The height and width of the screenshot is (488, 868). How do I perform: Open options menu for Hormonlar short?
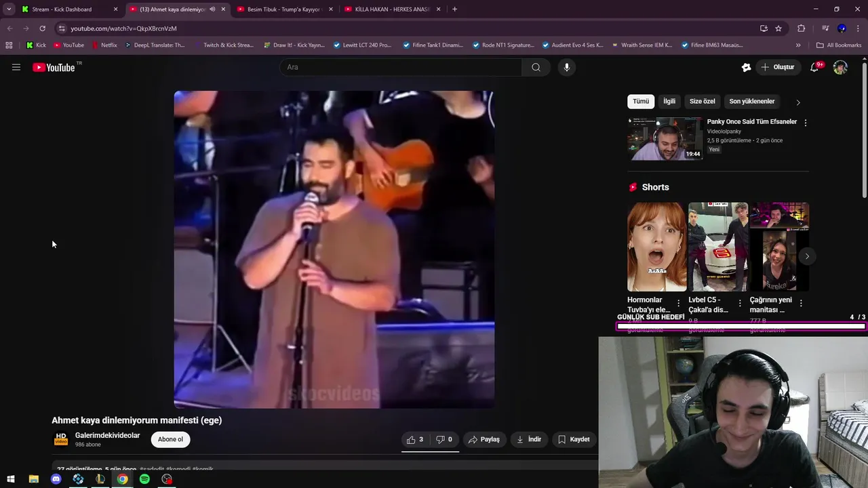(x=679, y=303)
